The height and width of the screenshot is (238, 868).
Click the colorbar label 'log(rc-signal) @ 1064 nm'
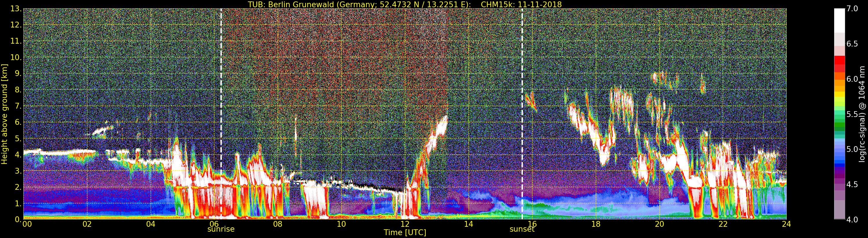pos(862,114)
